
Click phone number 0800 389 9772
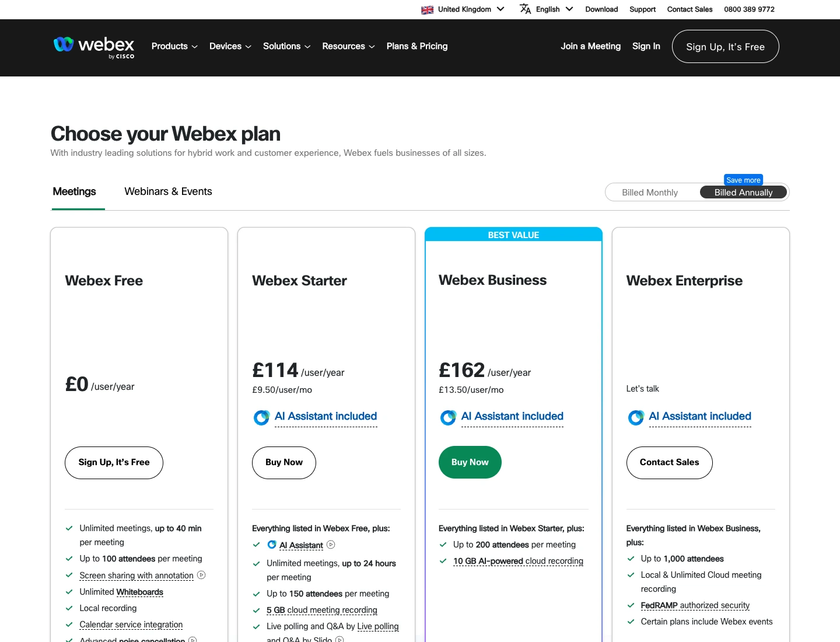pyautogui.click(x=749, y=9)
